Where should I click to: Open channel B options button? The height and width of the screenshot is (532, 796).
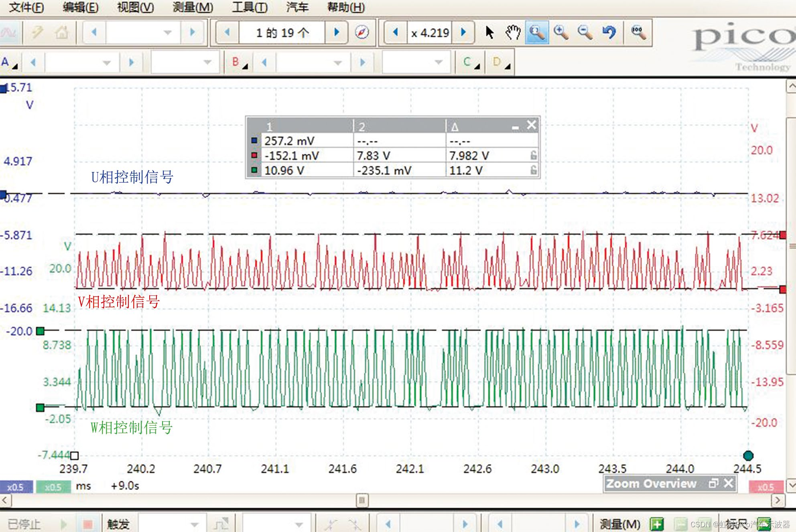239,63
